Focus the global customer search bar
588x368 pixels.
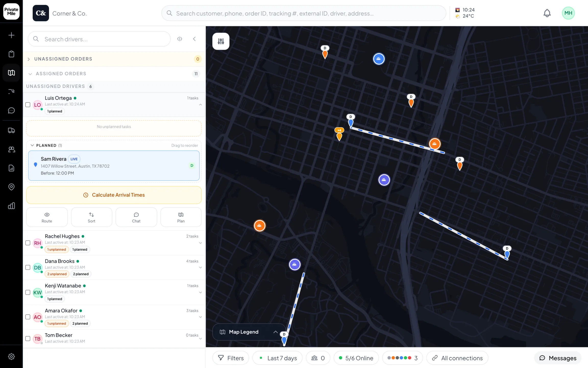pyautogui.click(x=304, y=13)
